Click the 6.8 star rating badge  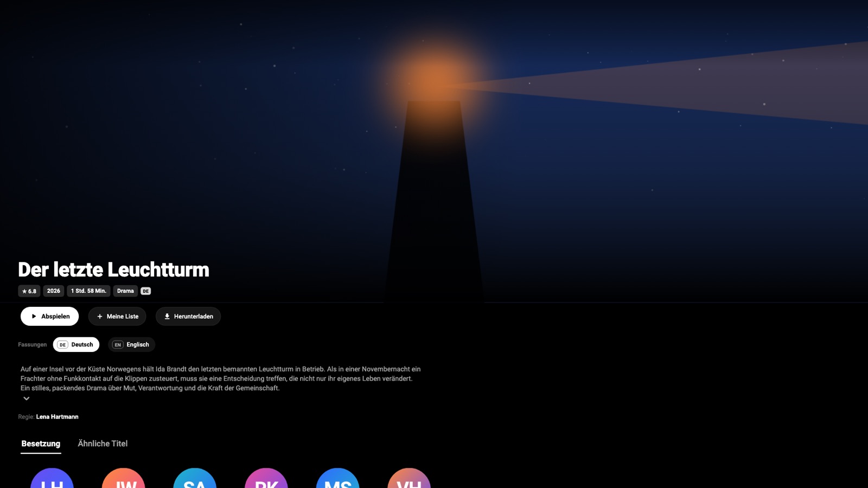[x=29, y=291]
